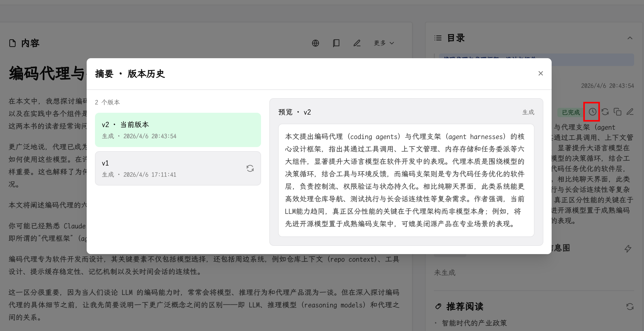Image resolution: width=644 pixels, height=331 pixels.
Task: Click the 内容 document icon
Action: point(12,43)
